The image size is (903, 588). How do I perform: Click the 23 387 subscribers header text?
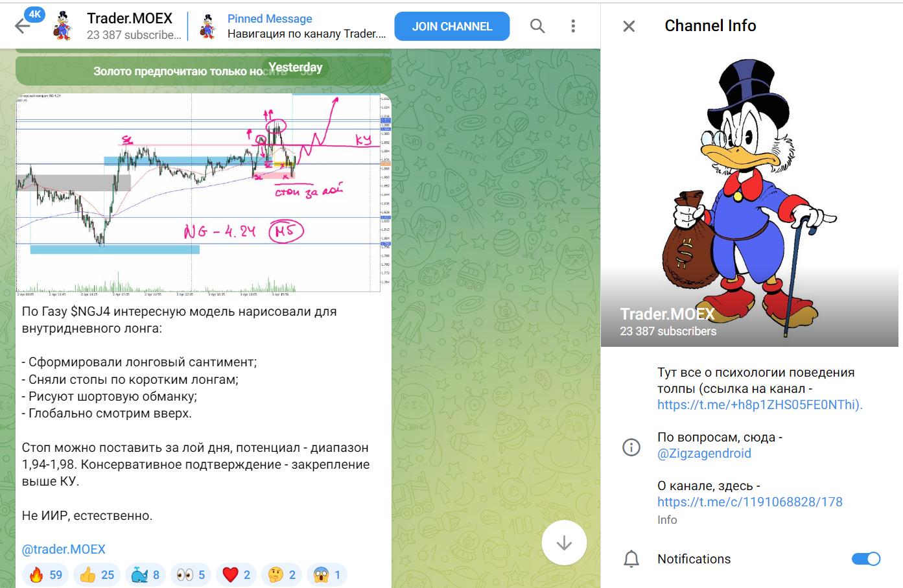tap(134, 35)
